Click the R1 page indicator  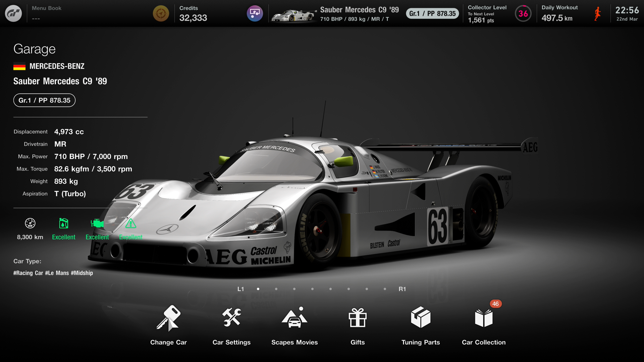tap(402, 289)
